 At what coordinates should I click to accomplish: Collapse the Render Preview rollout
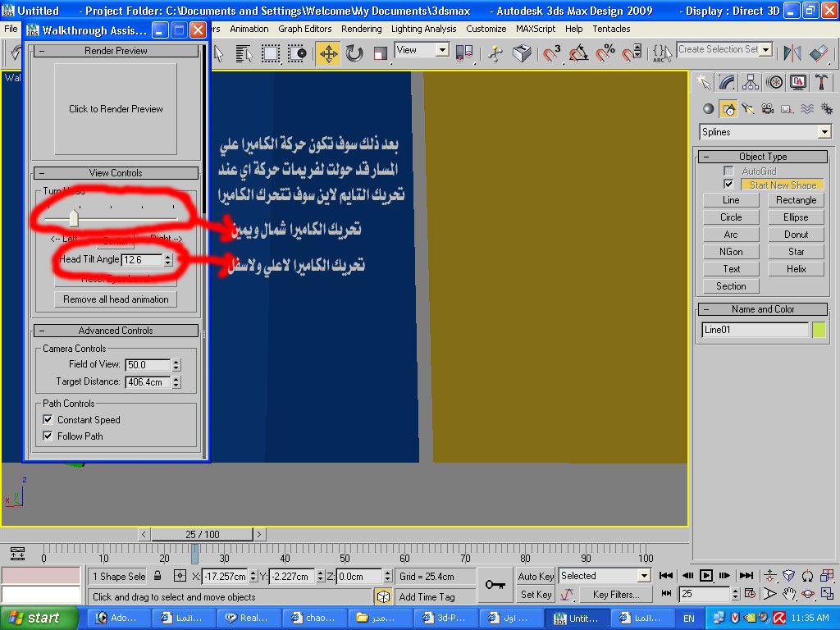point(116,51)
